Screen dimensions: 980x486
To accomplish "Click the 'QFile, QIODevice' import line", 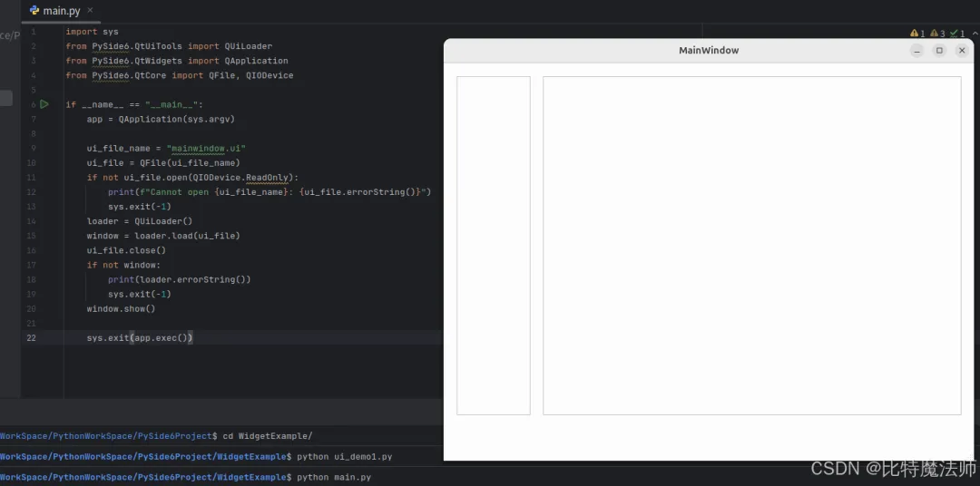I will (180, 75).
